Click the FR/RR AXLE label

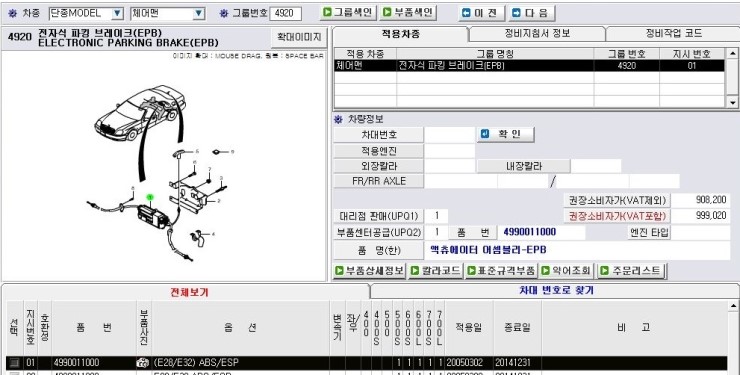point(378,181)
